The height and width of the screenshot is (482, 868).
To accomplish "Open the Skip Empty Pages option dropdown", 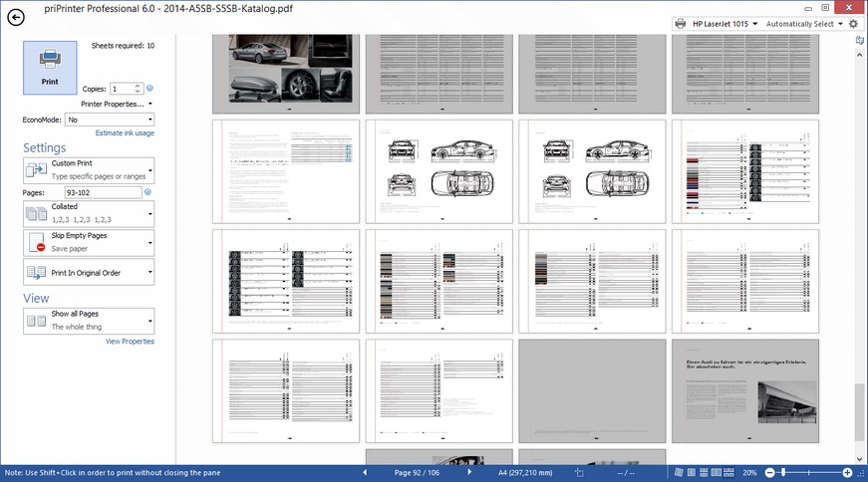I will (89, 241).
